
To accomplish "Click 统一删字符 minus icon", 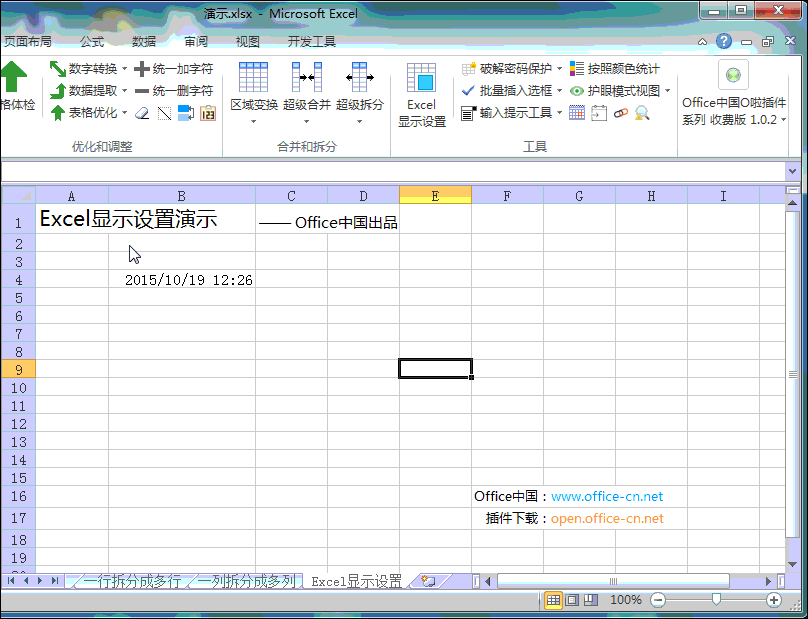I will coord(142,91).
